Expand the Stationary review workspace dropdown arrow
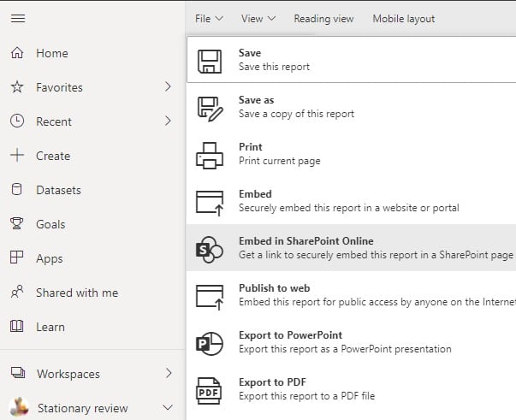Image resolution: width=516 pixels, height=420 pixels. click(168, 408)
